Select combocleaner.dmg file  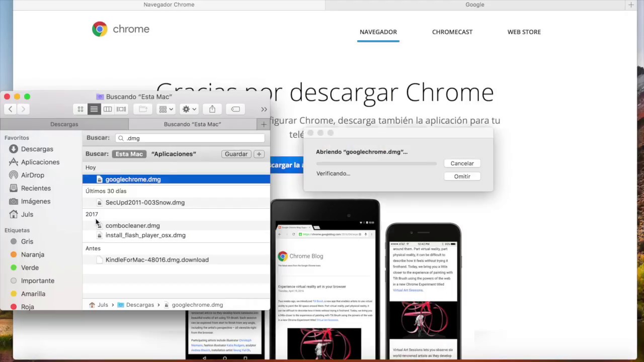176,225
